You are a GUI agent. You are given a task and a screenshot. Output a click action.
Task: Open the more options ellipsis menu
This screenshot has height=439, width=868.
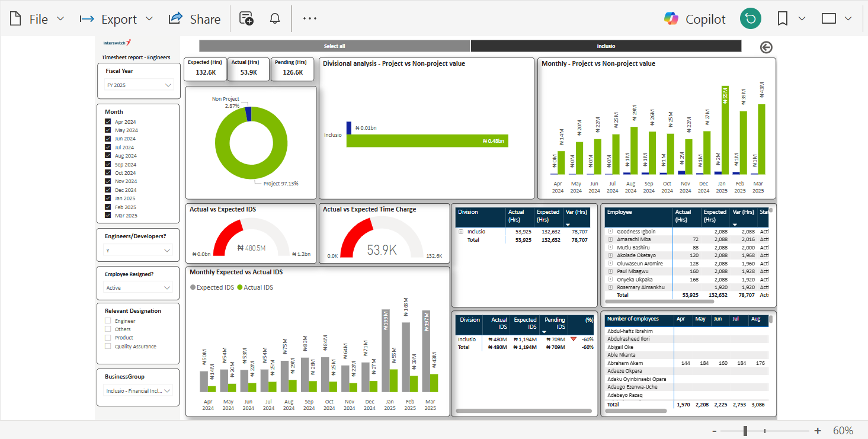tap(310, 18)
